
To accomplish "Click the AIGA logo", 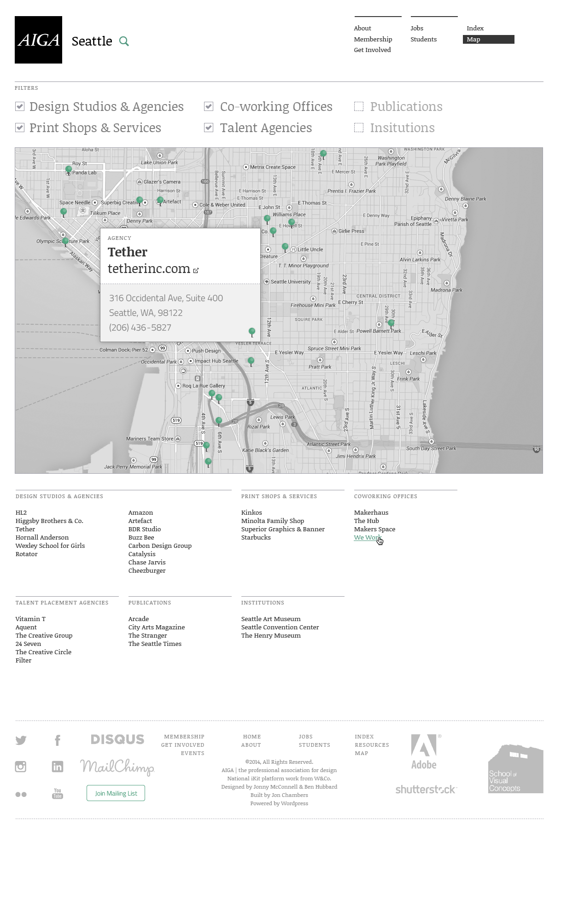I will click(x=38, y=40).
